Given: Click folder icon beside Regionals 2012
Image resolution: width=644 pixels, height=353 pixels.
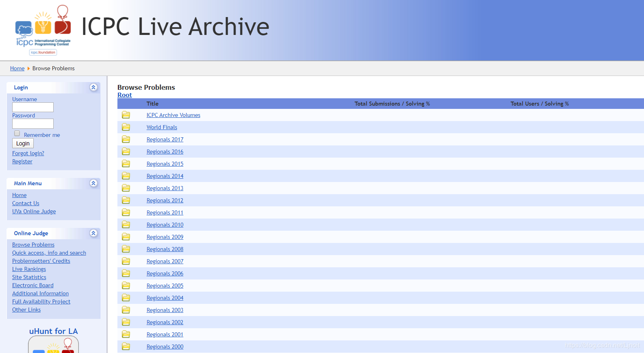Looking at the screenshot, I should point(126,200).
